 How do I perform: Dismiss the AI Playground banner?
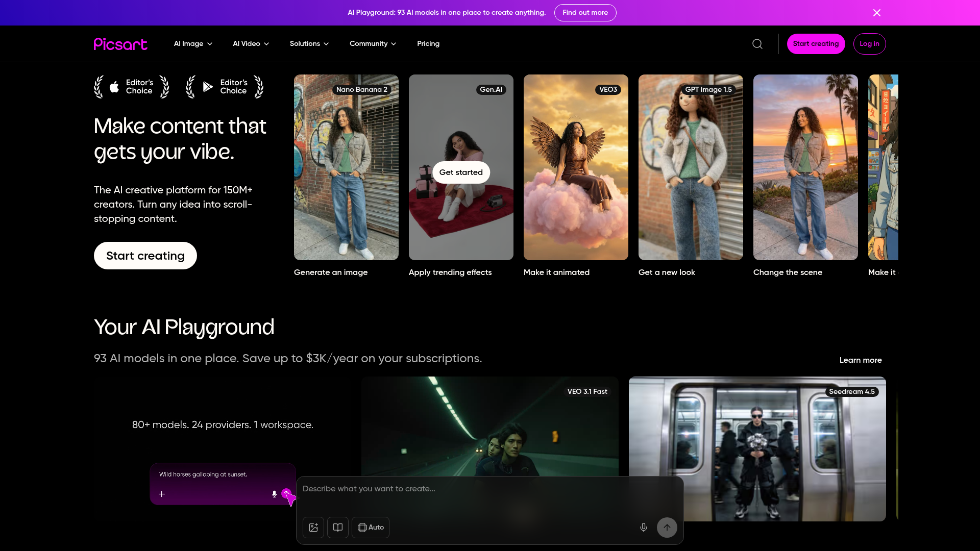(x=876, y=12)
